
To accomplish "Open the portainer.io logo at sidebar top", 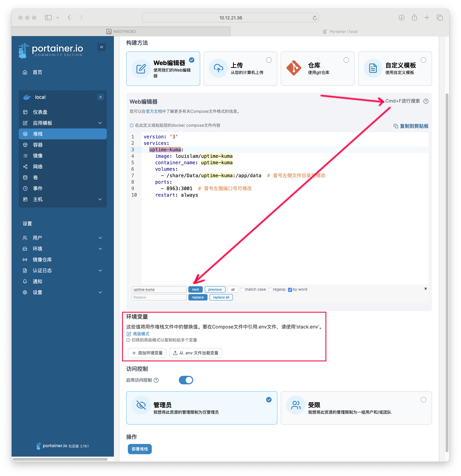I will coord(51,51).
